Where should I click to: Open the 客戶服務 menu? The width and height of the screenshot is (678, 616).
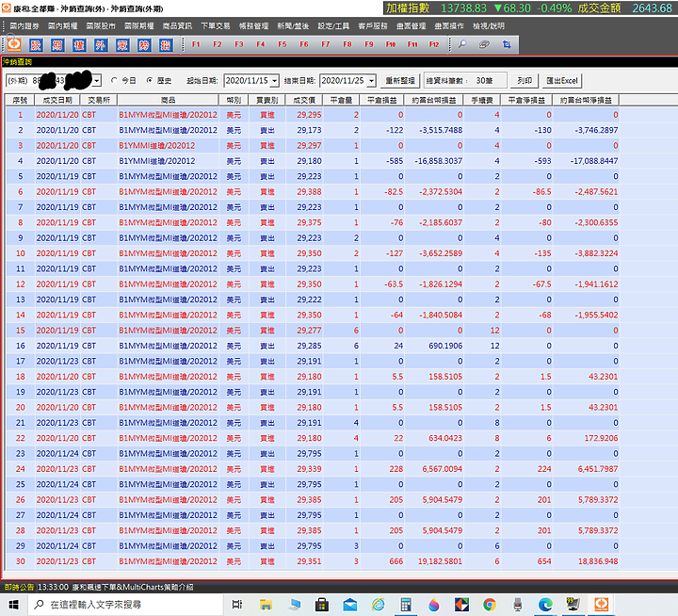click(x=373, y=26)
